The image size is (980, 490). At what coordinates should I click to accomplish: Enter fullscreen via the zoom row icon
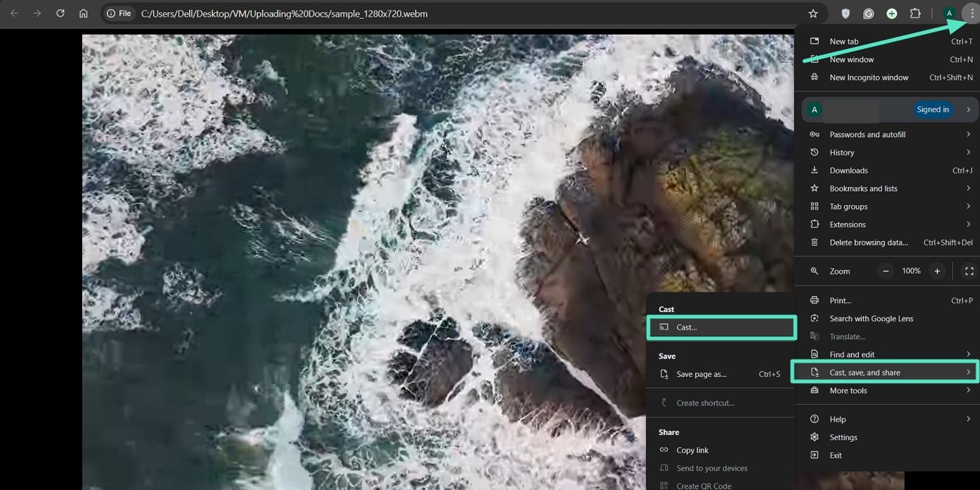click(969, 271)
